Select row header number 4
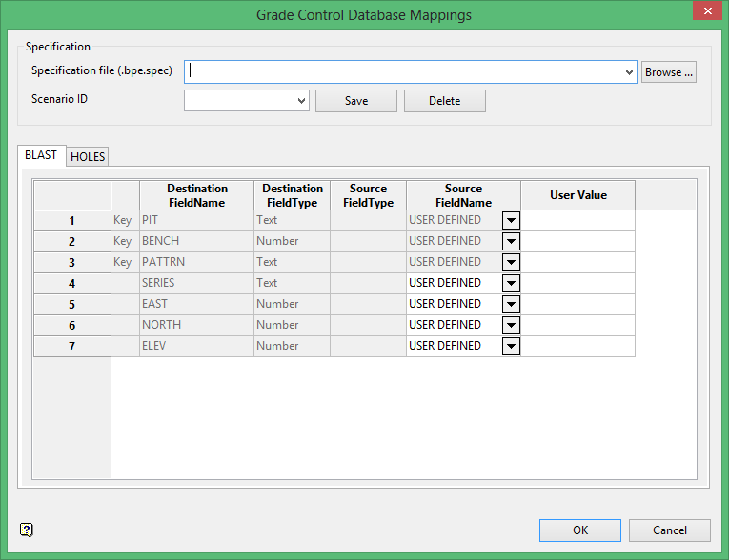Screen dimensions: 729x560 [x=71, y=283]
